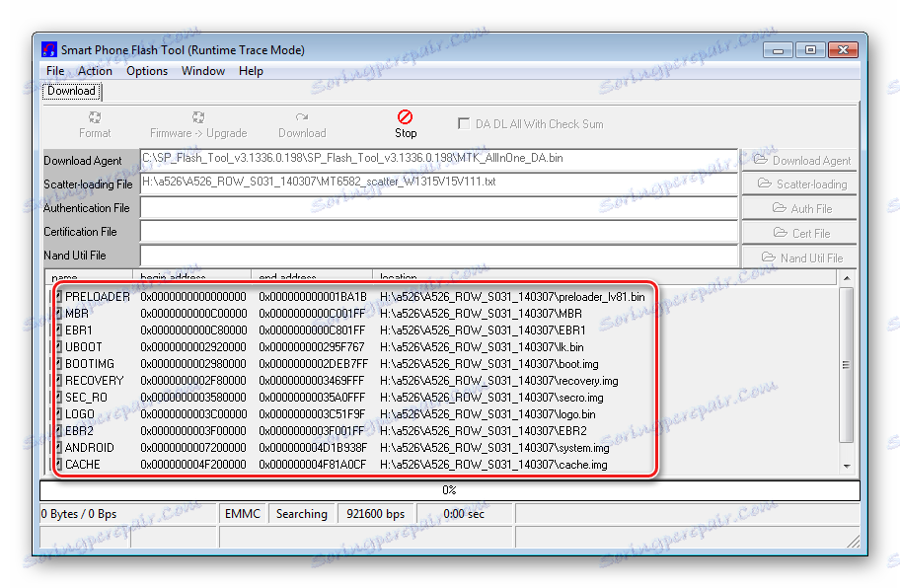Toggle the MBR partition checkbox

click(58, 313)
